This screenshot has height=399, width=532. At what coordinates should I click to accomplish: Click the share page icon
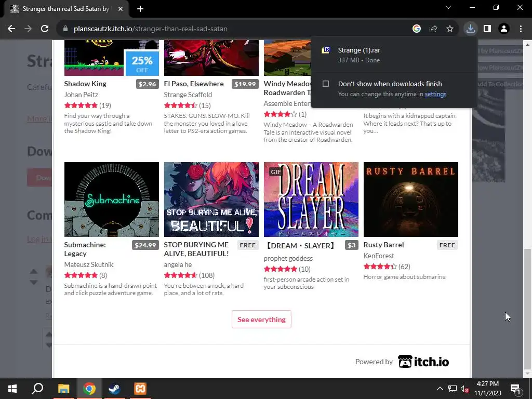click(433, 29)
